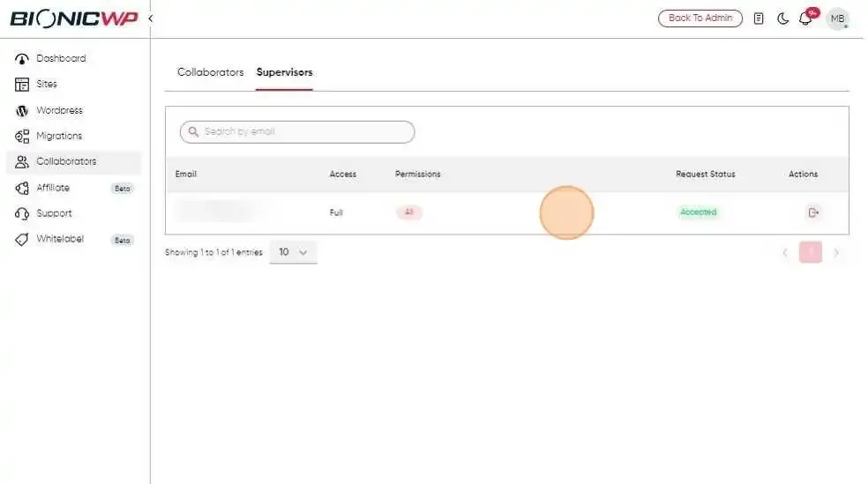Click the Whitelabel tag icon
The image size is (868, 484).
pyautogui.click(x=21, y=239)
